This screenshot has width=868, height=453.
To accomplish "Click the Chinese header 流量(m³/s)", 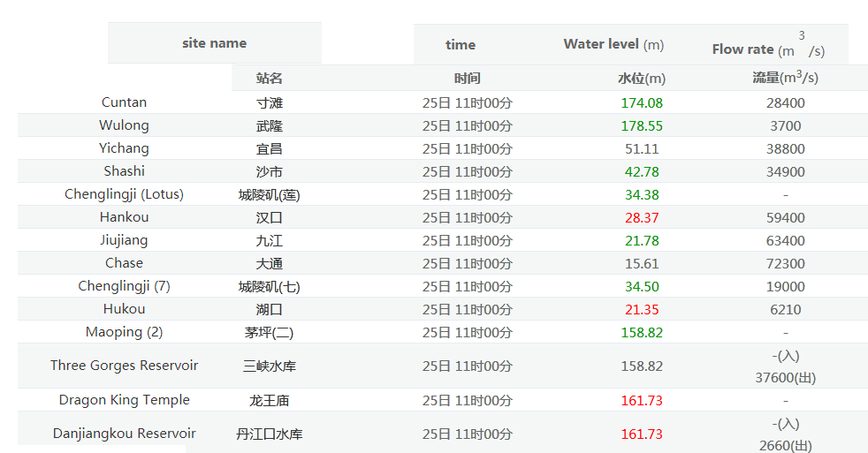I will coord(785,78).
